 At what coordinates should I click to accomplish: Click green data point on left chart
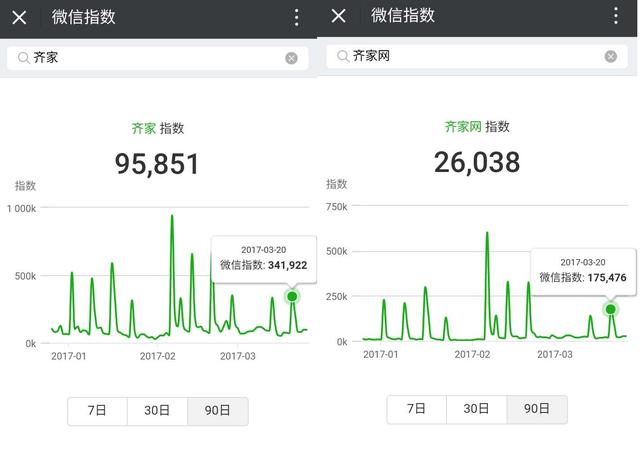pyautogui.click(x=292, y=296)
